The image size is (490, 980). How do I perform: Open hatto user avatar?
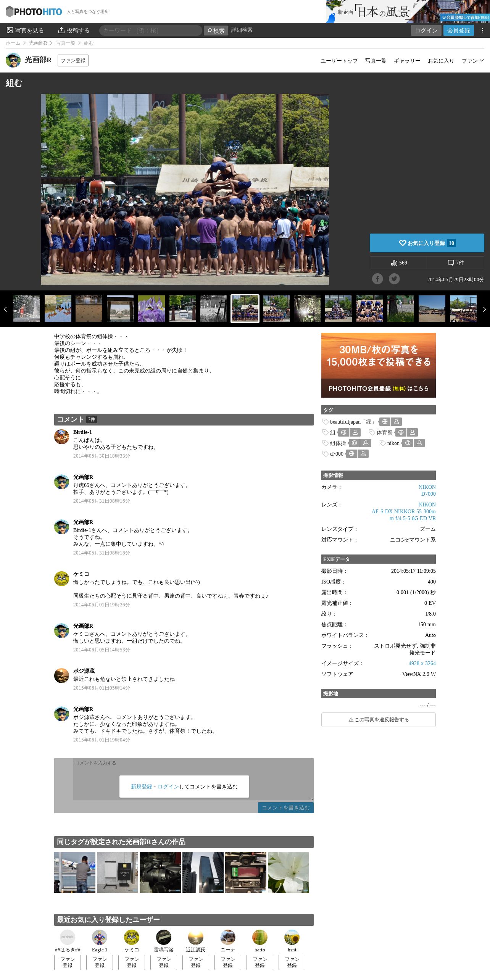(x=260, y=937)
